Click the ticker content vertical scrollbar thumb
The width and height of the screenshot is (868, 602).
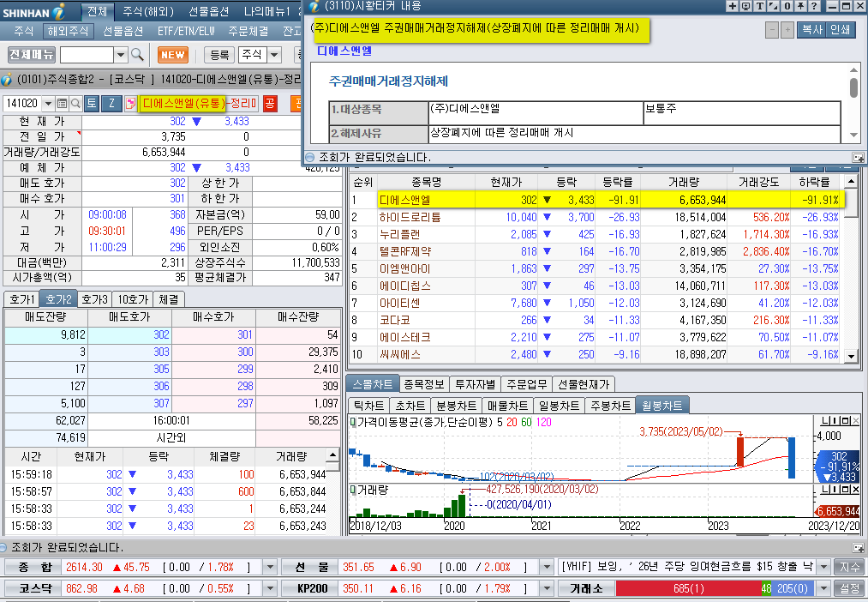[853, 87]
